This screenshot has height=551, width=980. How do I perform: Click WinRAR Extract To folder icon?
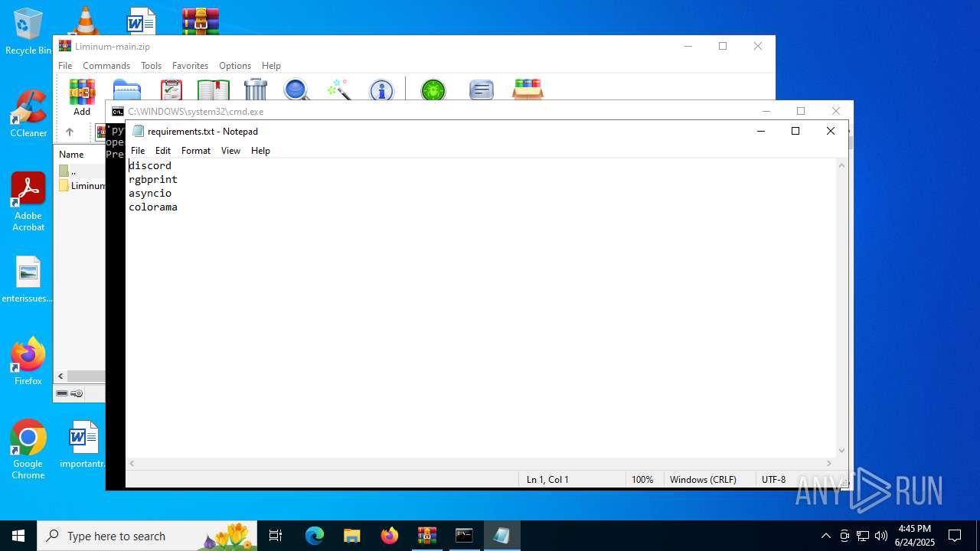point(127,90)
